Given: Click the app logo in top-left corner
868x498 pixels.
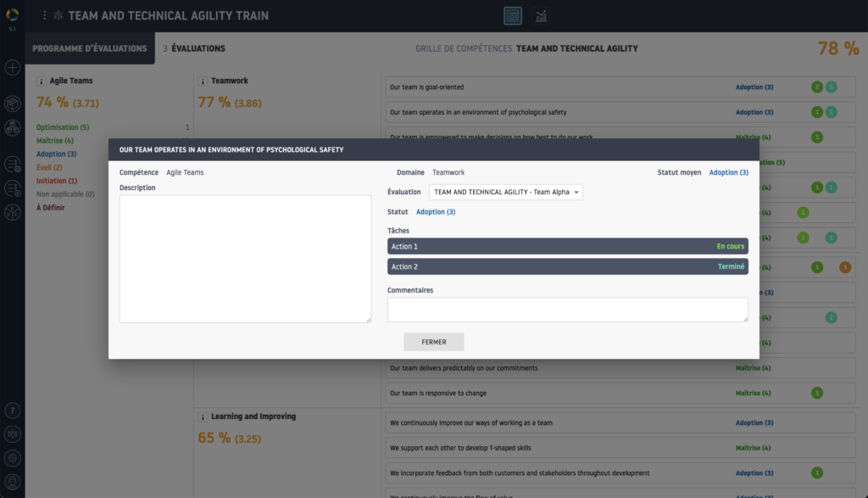Looking at the screenshot, I should click(12, 12).
